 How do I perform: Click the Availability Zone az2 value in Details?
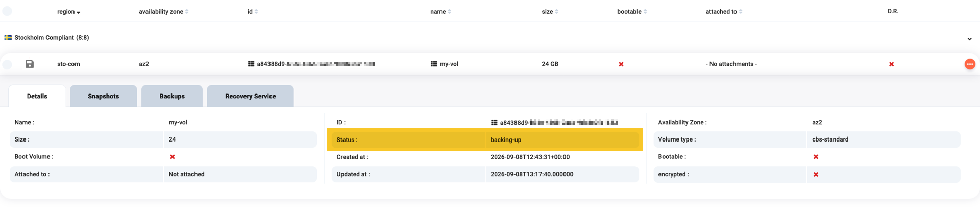pos(817,123)
